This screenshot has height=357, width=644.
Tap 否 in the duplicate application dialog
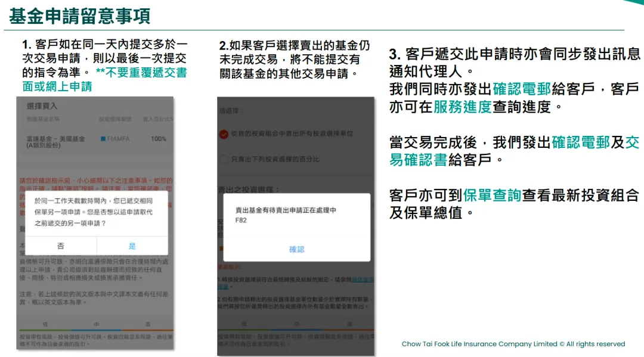click(61, 246)
